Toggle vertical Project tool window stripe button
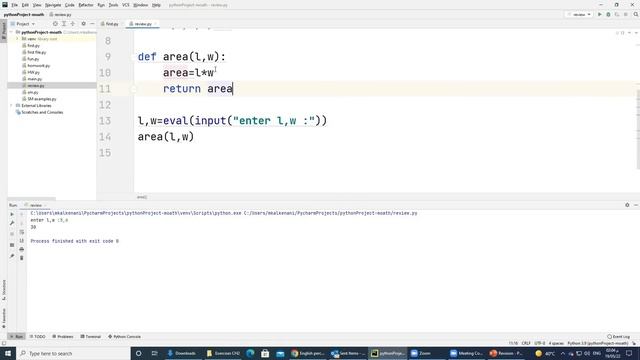The image size is (640, 360). pyautogui.click(x=4, y=31)
